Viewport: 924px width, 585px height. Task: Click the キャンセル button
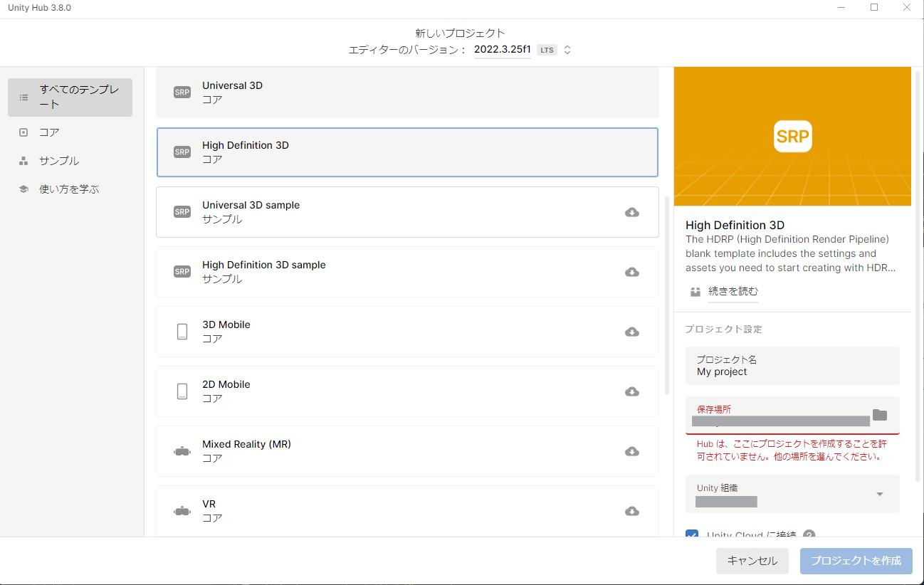752,561
